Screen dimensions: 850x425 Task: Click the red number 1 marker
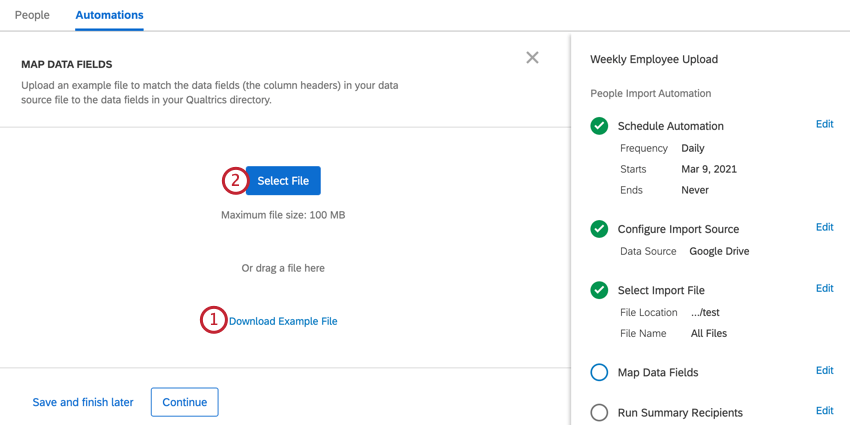tap(214, 320)
